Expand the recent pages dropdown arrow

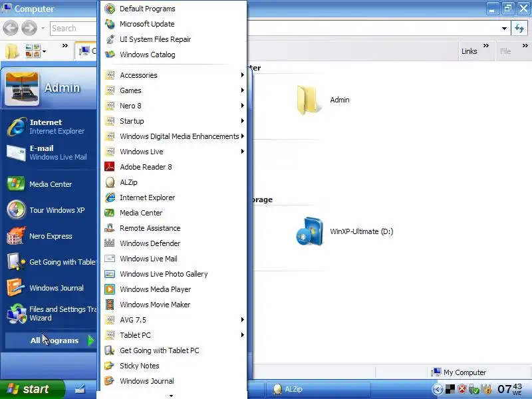click(43, 28)
